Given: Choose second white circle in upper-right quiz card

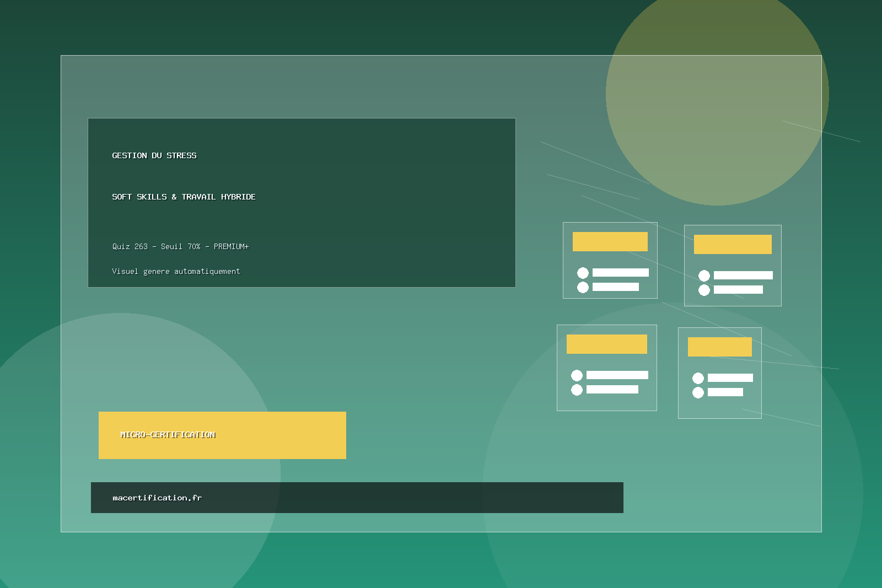Looking at the screenshot, I should [x=704, y=290].
